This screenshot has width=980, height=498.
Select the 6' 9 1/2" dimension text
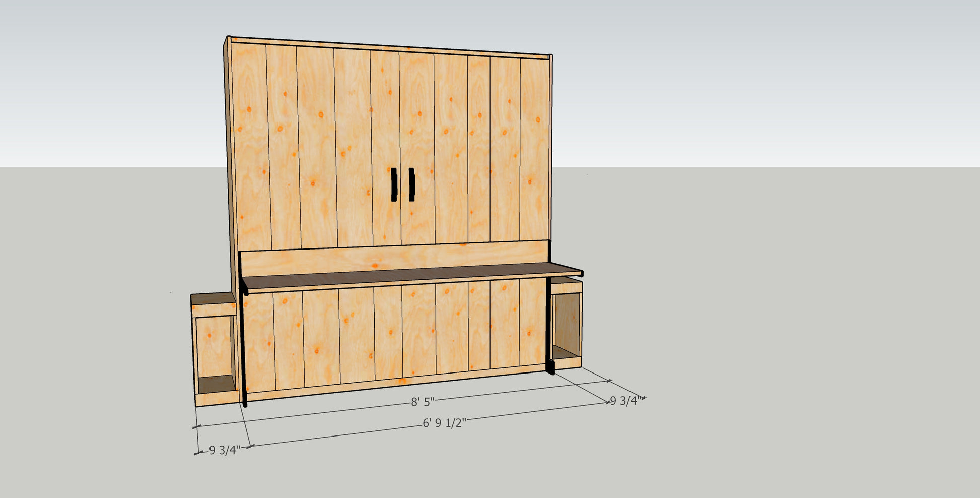[444, 423]
